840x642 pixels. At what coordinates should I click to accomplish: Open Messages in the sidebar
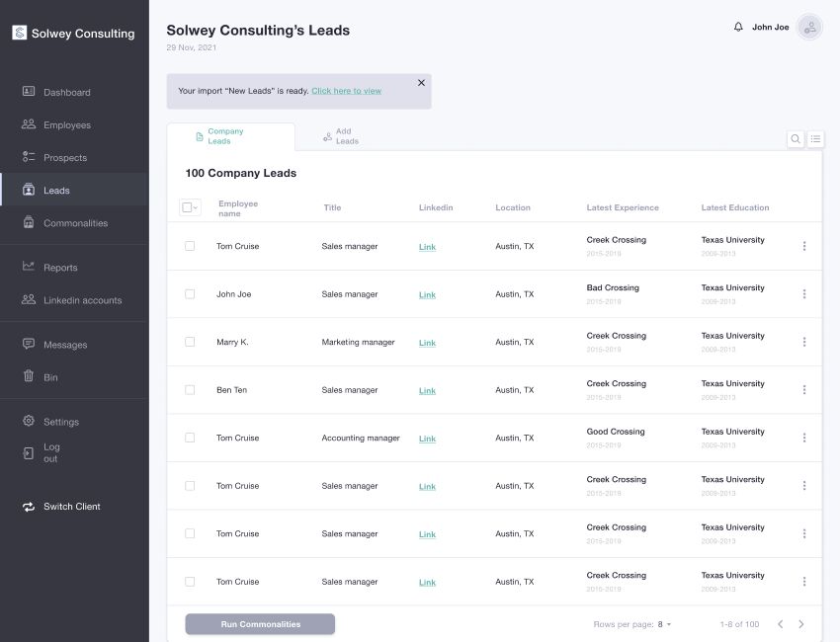coord(65,345)
